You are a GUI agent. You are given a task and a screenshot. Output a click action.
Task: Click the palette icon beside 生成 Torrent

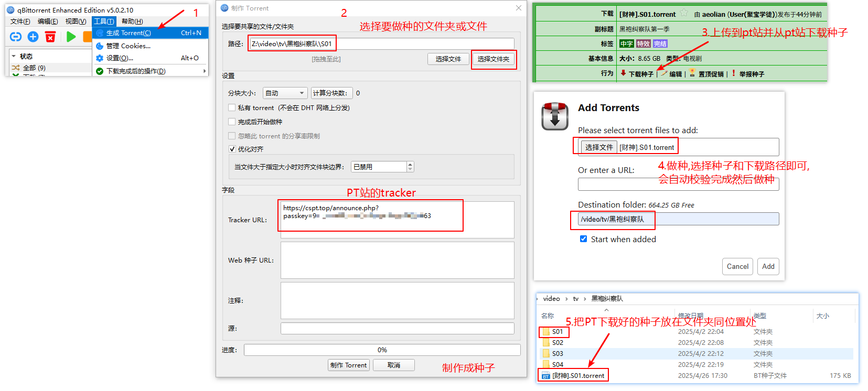point(100,33)
